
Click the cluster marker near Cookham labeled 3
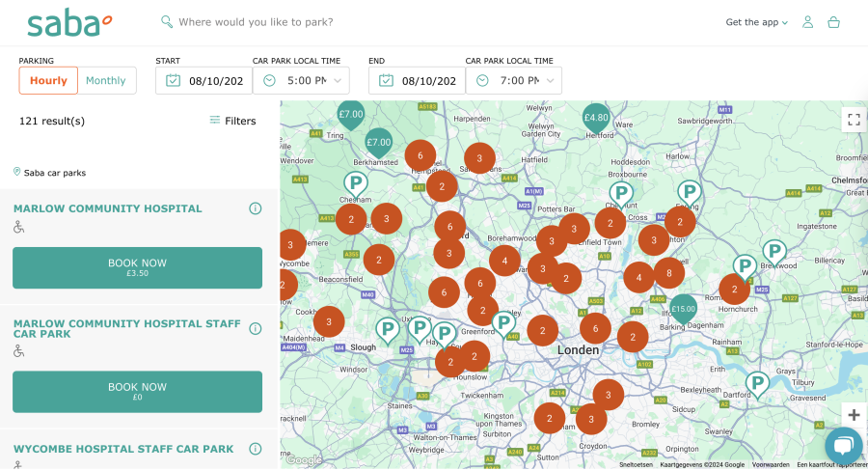(x=329, y=321)
